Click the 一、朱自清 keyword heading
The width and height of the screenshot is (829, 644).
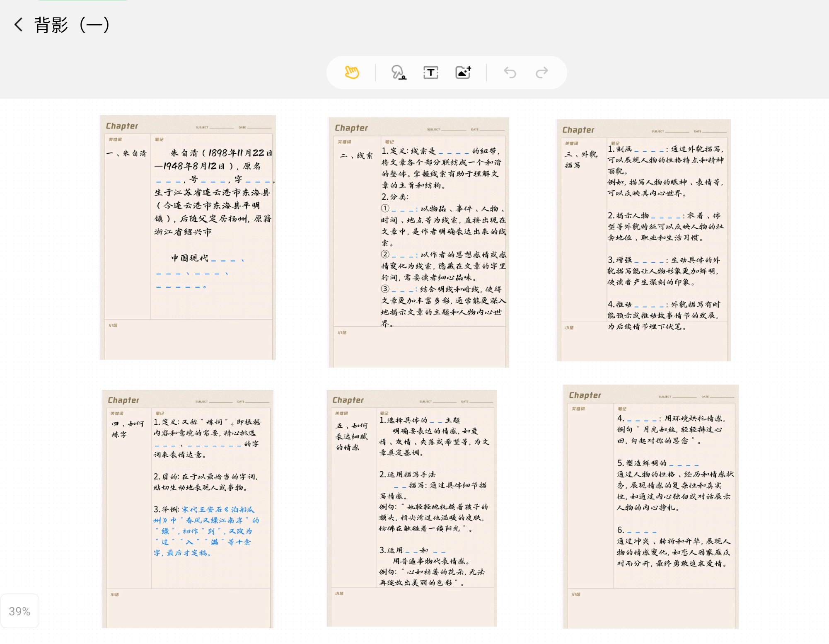click(127, 153)
